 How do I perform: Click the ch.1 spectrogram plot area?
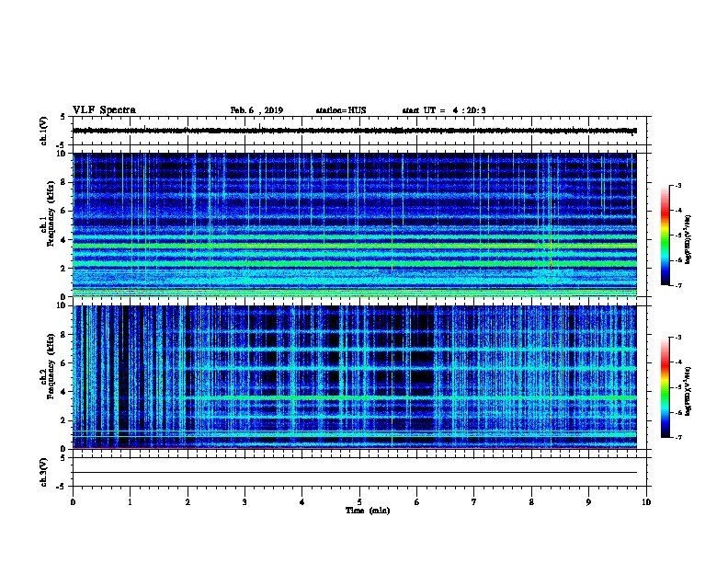pyautogui.click(x=355, y=224)
